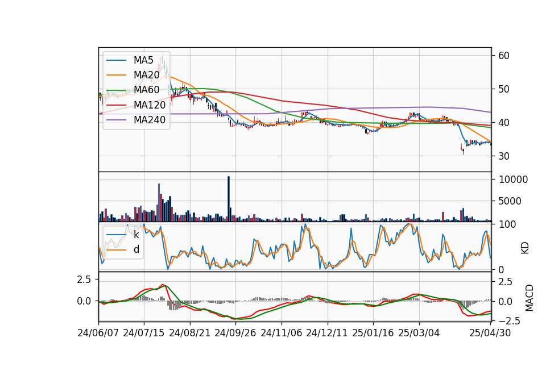Click the MA20 legend label

[146, 75]
